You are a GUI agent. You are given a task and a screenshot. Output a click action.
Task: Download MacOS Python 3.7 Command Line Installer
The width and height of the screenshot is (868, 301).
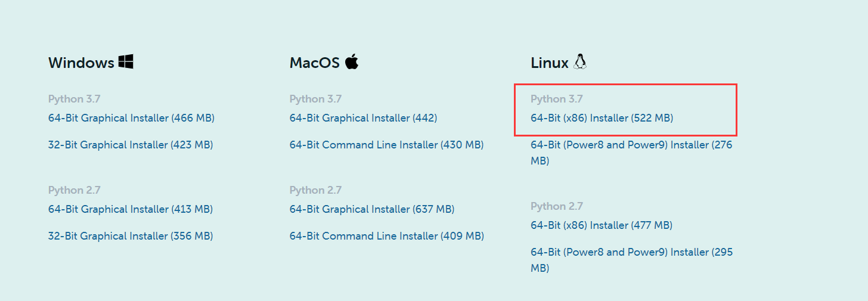386,145
